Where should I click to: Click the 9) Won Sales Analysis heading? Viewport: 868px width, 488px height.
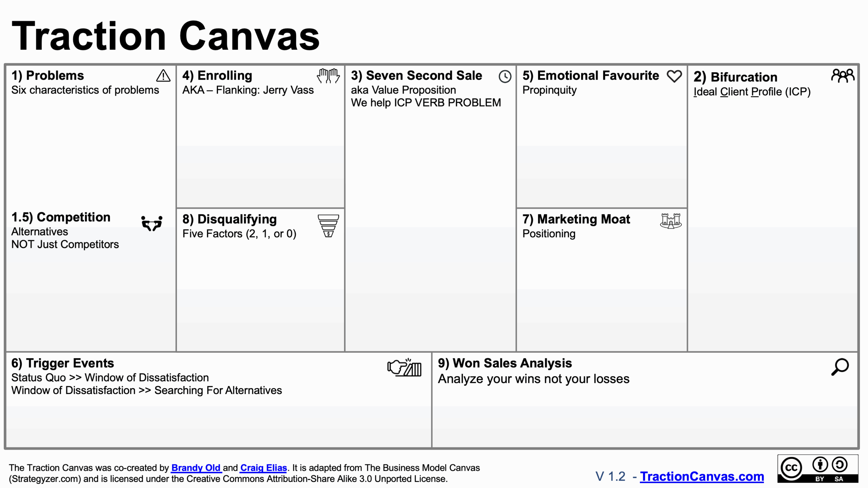click(x=505, y=363)
